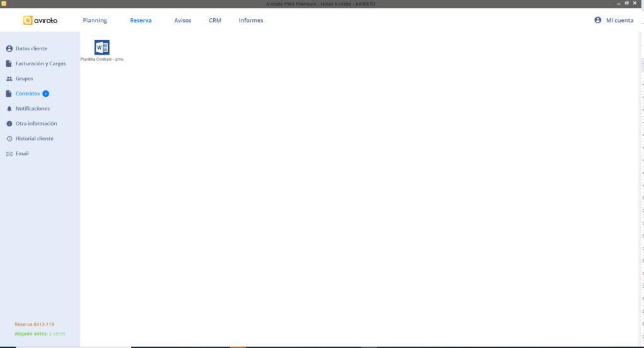Select Contratos in the sidebar

(28, 94)
